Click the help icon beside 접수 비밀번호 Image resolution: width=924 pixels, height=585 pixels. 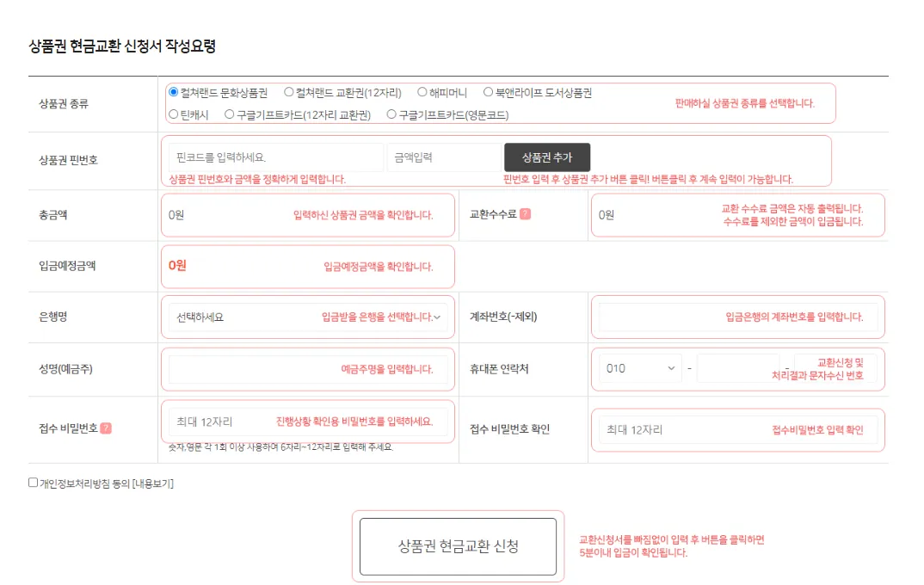point(106,428)
